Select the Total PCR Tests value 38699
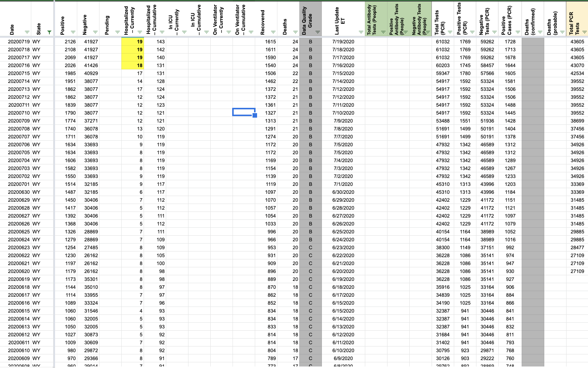The image size is (588, 368). [x=577, y=121]
